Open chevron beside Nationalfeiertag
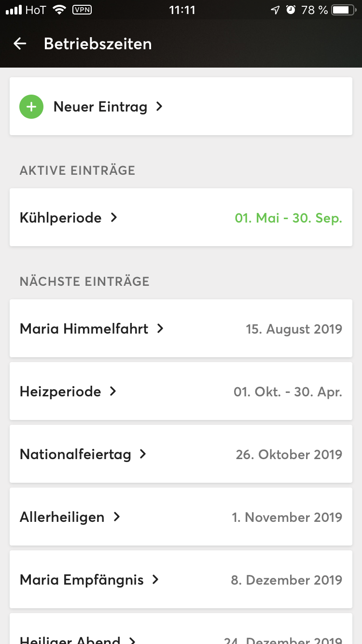Viewport: 362px width, 644px height. point(143,454)
